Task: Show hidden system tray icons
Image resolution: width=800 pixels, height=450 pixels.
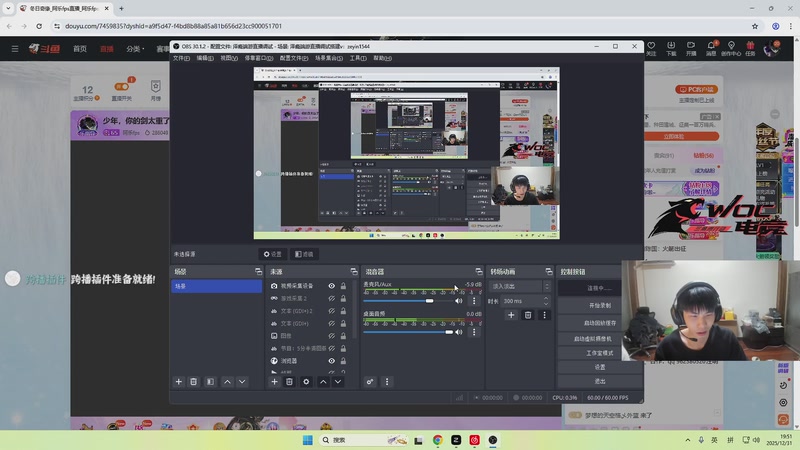Action: 688,440
